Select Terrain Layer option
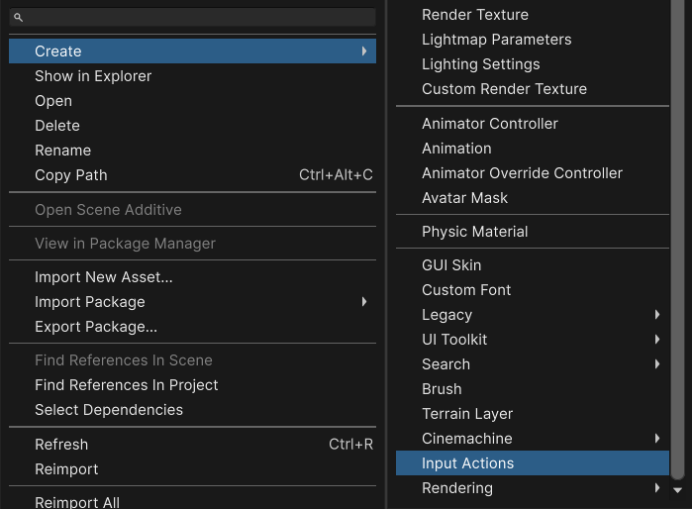Image resolution: width=692 pixels, height=509 pixels. 467,414
